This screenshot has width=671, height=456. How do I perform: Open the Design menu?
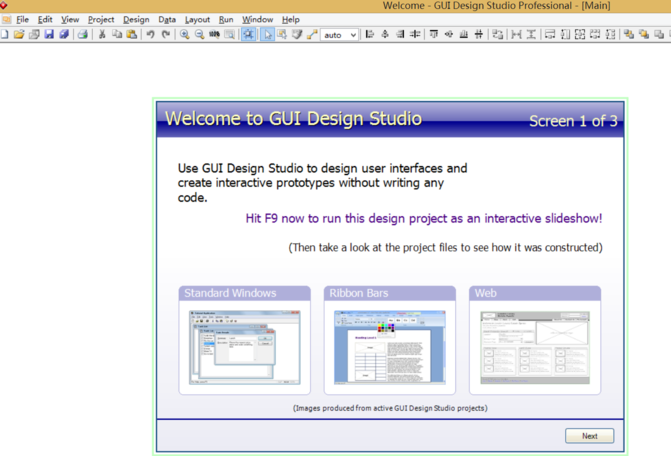click(x=136, y=20)
